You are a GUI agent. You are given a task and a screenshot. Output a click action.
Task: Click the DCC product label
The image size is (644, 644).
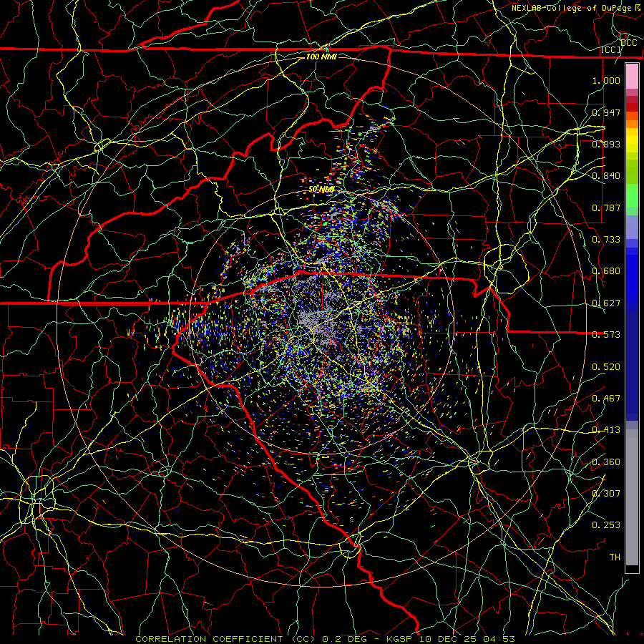(x=629, y=42)
